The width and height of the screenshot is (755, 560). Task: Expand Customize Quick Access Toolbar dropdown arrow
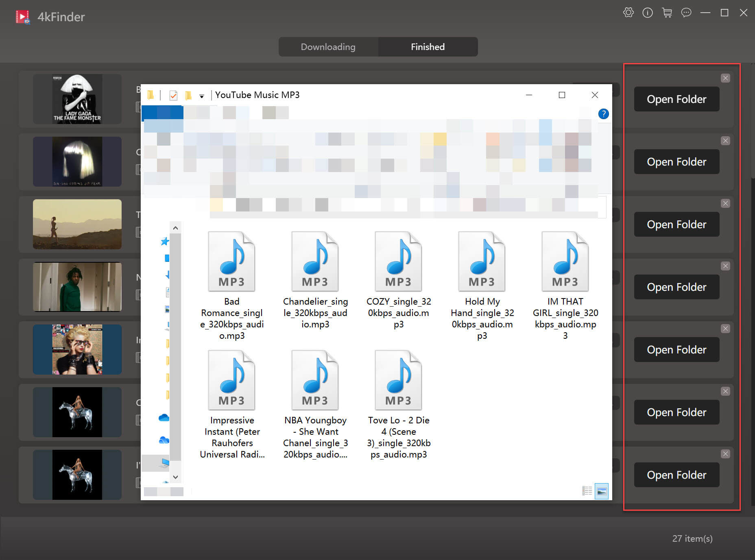coord(201,96)
